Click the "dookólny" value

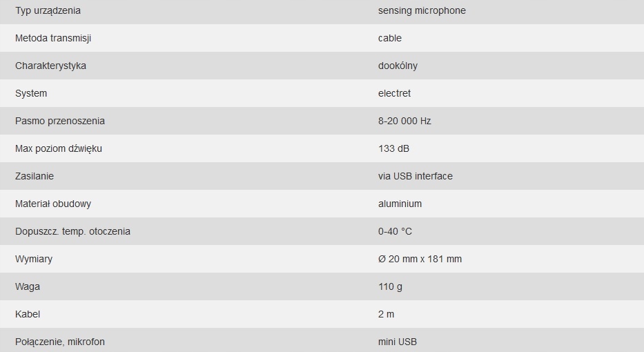pyautogui.click(x=398, y=66)
